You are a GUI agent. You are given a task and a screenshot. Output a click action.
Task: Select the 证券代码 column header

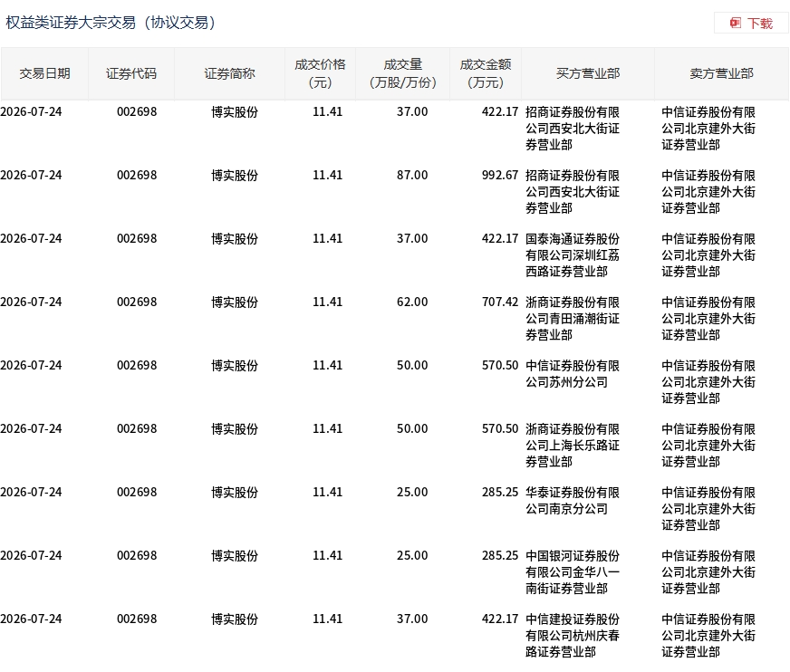click(131, 73)
